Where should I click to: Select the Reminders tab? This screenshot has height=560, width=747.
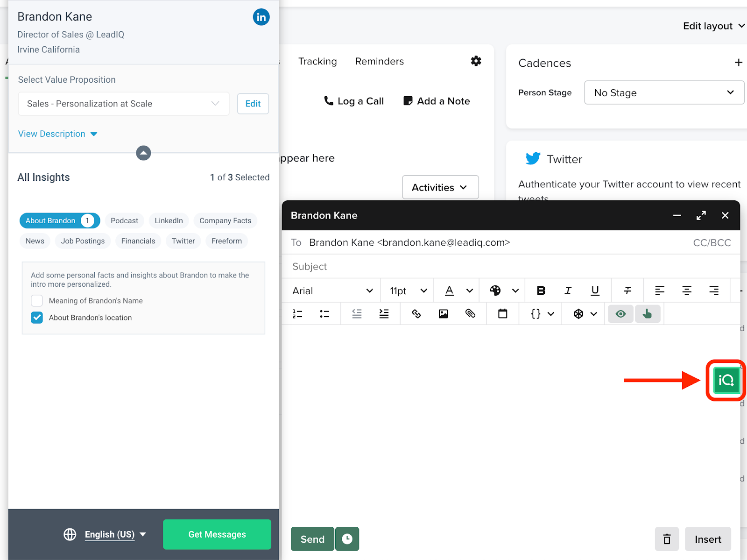tap(379, 61)
